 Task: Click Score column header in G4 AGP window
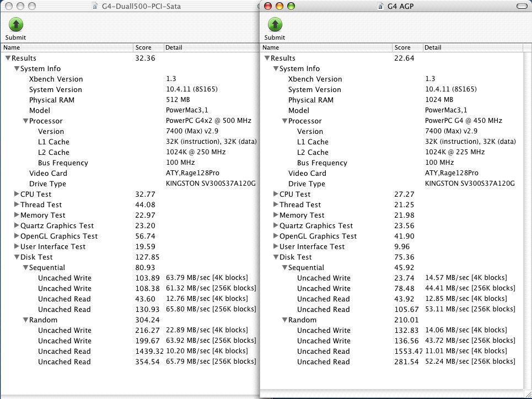pos(408,48)
